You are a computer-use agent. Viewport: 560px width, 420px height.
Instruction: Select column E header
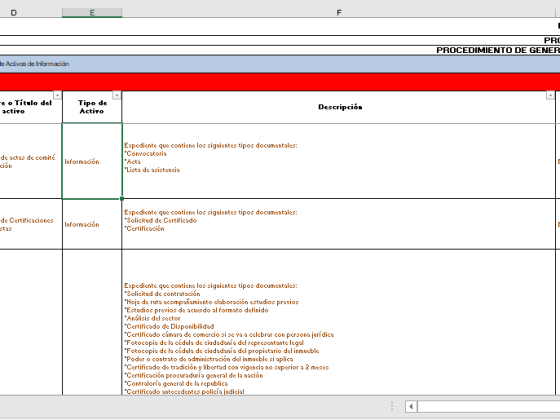pos(92,12)
